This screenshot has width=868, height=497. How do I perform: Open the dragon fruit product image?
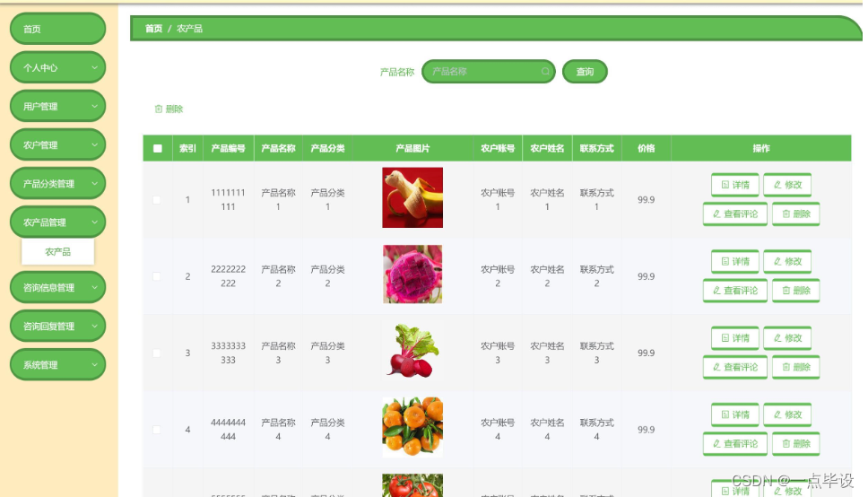point(412,275)
